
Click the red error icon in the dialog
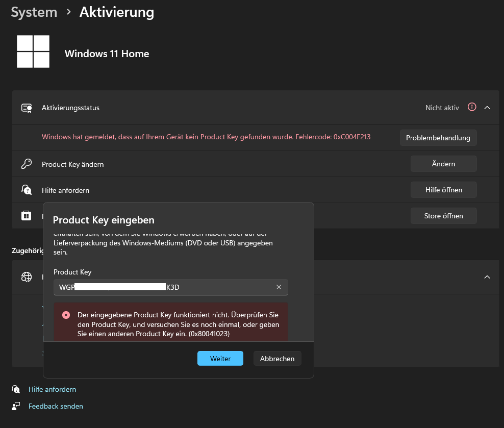(x=66, y=315)
